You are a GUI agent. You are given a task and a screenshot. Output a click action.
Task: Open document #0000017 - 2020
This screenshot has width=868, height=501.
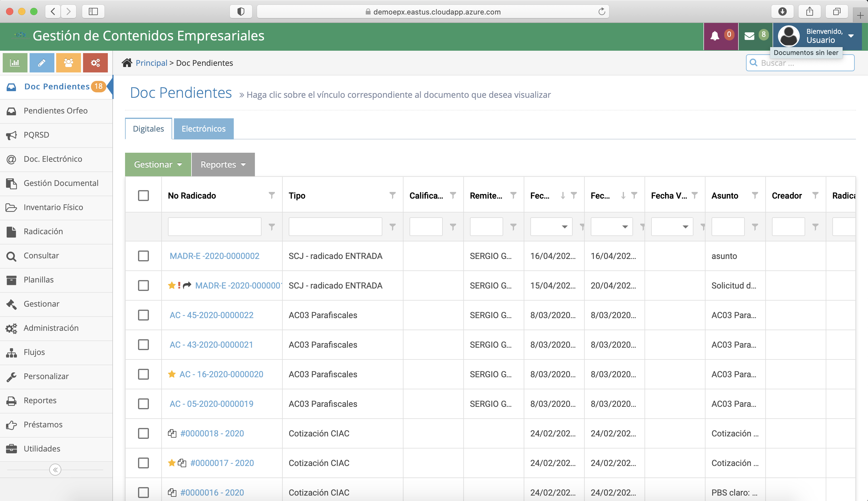pos(222,463)
